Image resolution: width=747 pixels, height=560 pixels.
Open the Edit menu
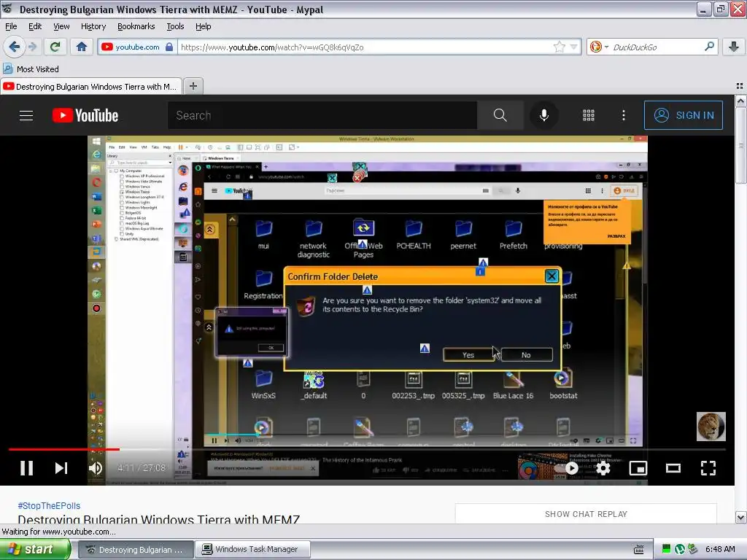35,26
